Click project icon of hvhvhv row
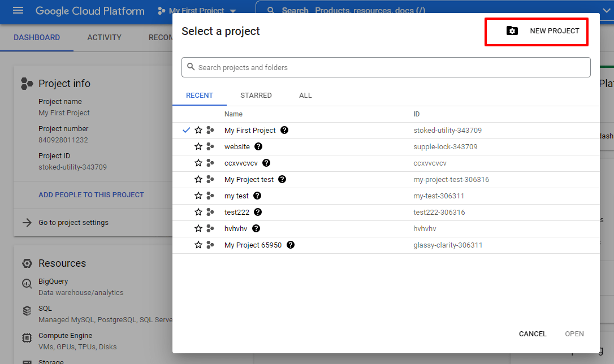The image size is (614, 364). (210, 228)
